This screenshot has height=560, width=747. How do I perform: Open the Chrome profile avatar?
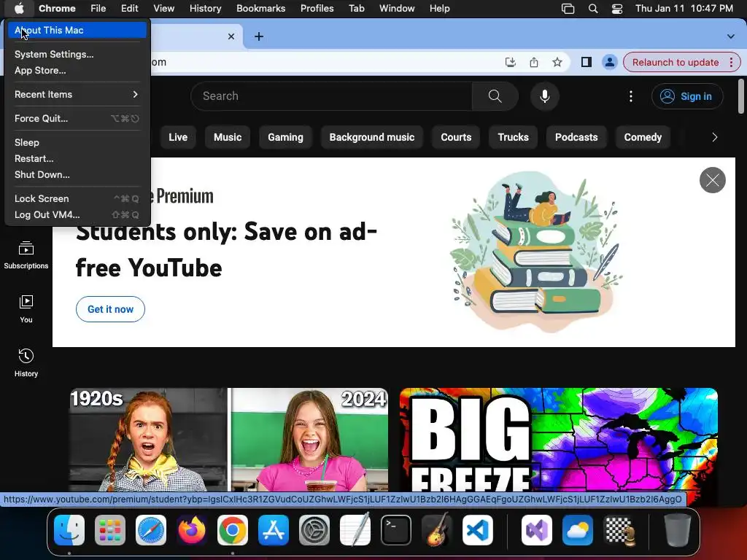[x=609, y=63]
